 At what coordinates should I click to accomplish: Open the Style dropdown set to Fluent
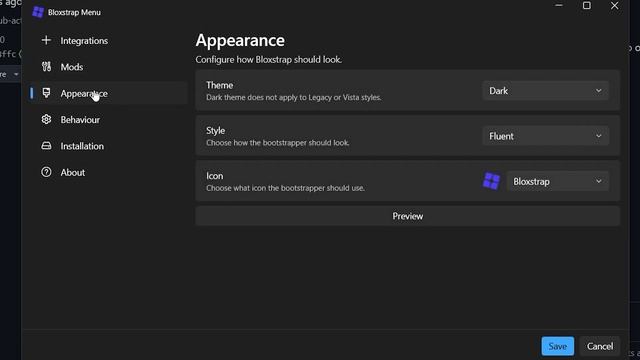pos(546,136)
